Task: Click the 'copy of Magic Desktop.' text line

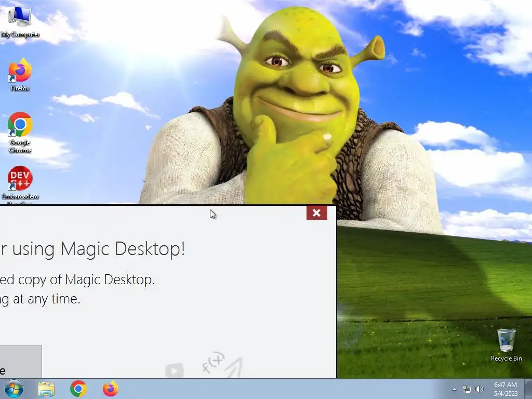Action: pyautogui.click(x=86, y=280)
